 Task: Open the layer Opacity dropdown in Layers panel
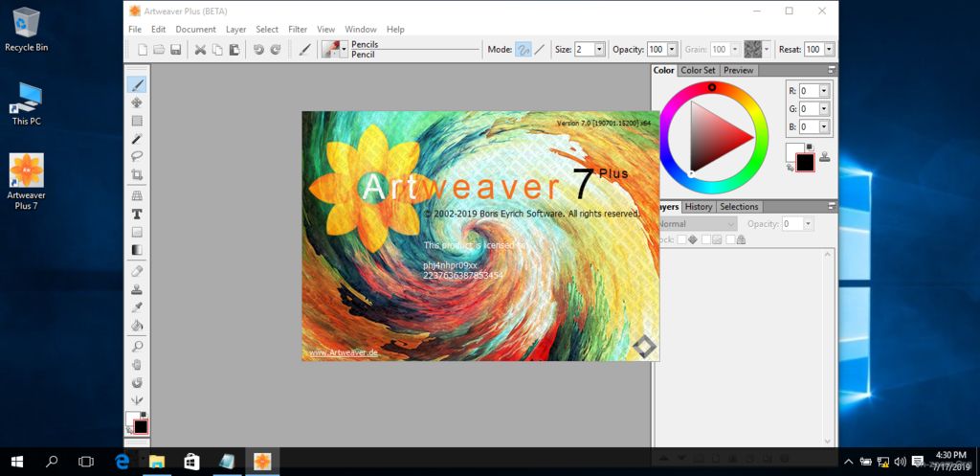point(808,224)
